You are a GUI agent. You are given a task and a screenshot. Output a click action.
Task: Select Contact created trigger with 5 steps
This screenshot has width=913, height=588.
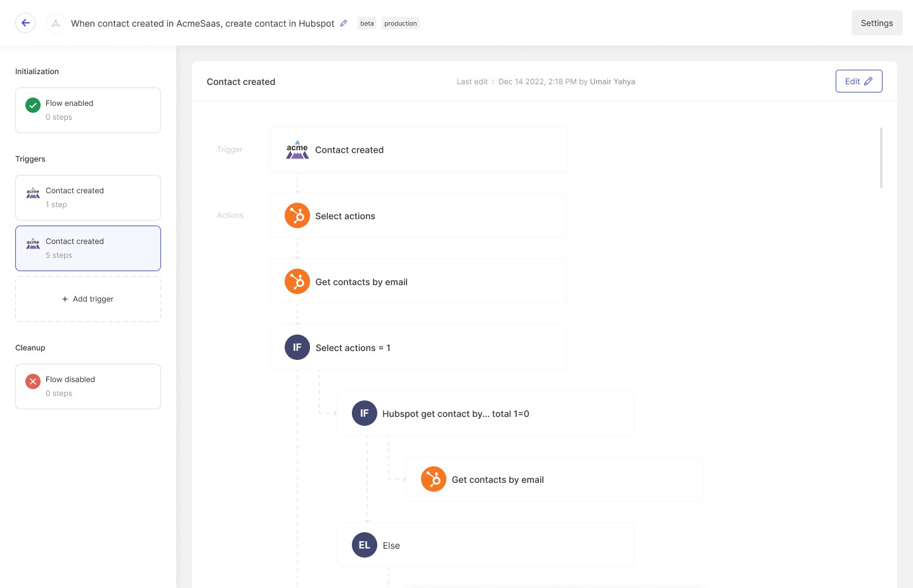pos(88,248)
